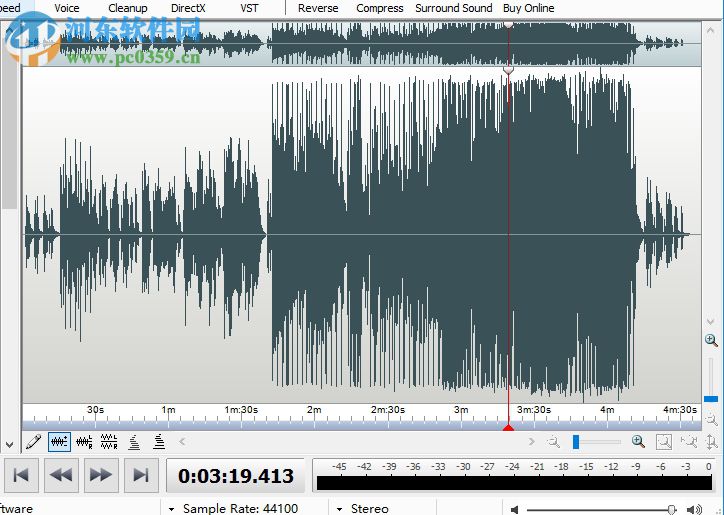Open the Sample Rate dropdown
The width and height of the screenshot is (724, 515).
(x=171, y=509)
